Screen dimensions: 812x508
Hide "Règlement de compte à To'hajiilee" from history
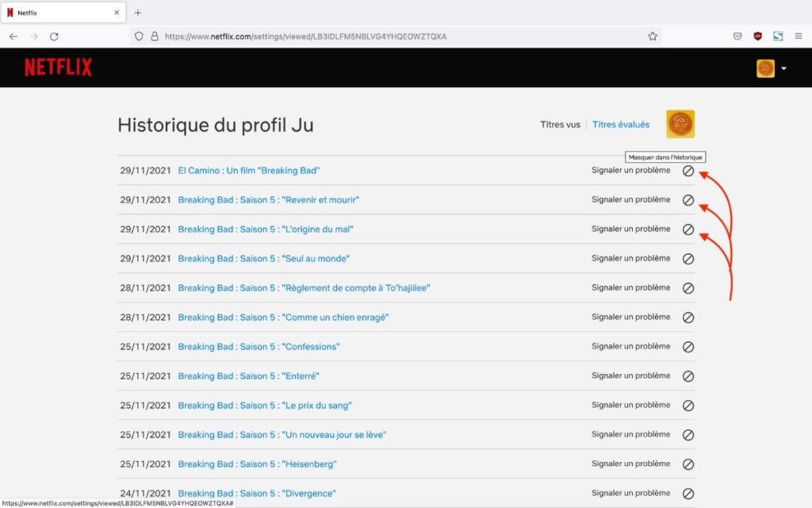click(688, 288)
